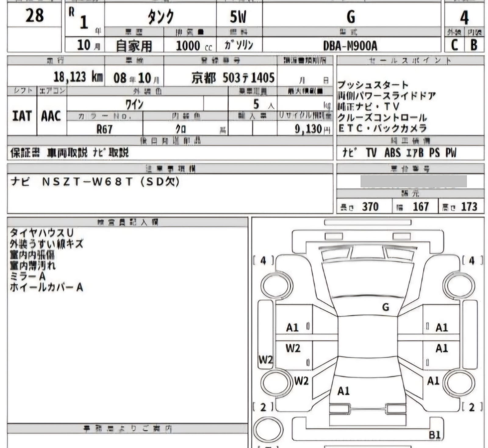Click the door type 5W
The width and height of the screenshot is (488, 448).
click(x=238, y=17)
